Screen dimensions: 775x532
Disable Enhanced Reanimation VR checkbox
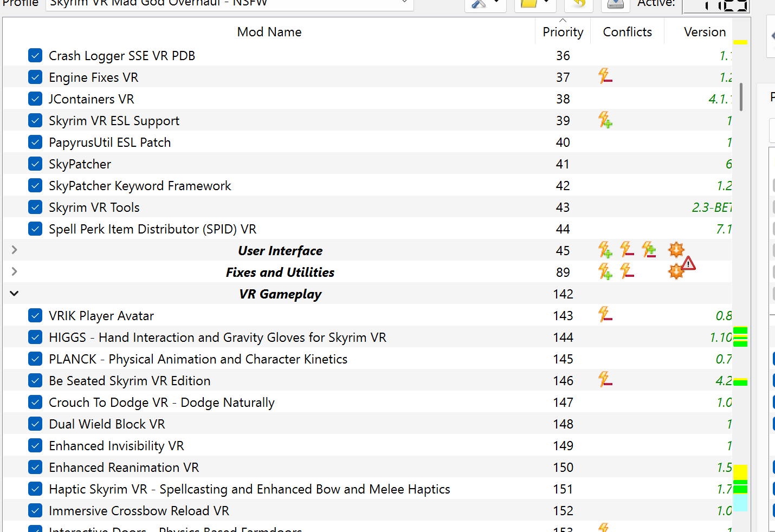(35, 467)
